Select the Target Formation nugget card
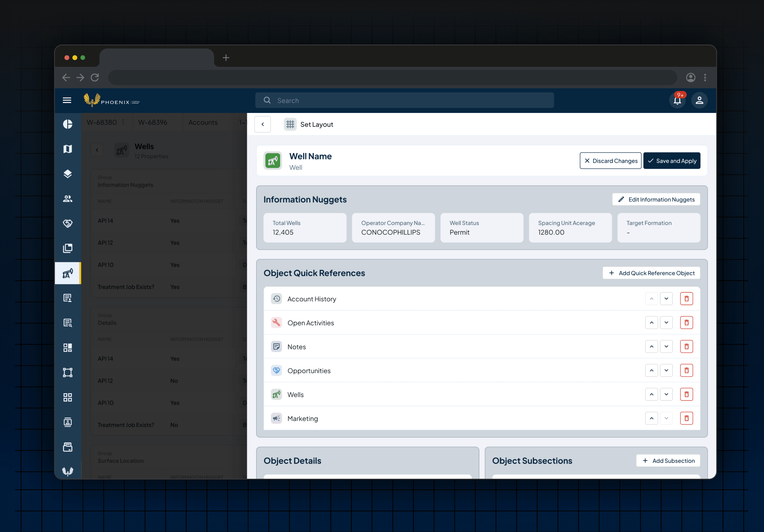 pos(659,227)
